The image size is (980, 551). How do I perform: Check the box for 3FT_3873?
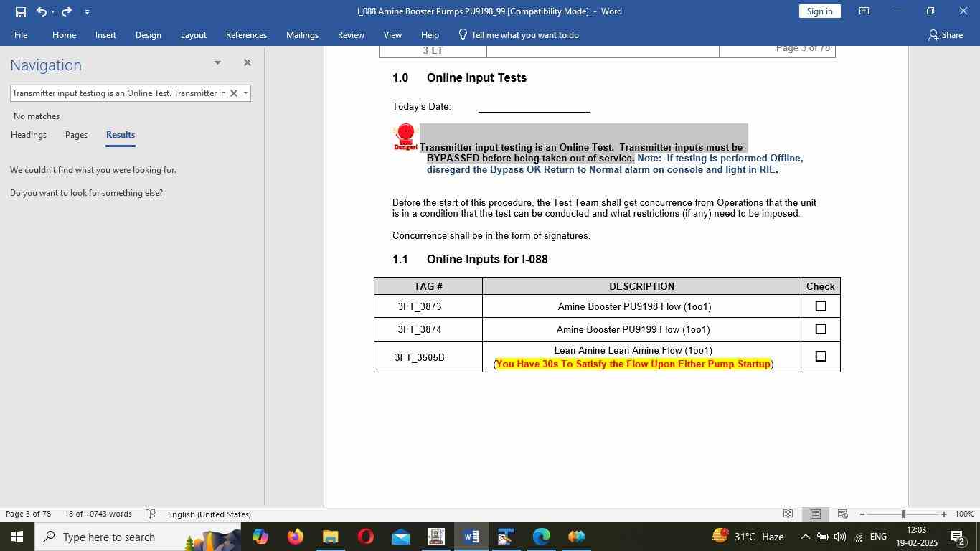821,306
